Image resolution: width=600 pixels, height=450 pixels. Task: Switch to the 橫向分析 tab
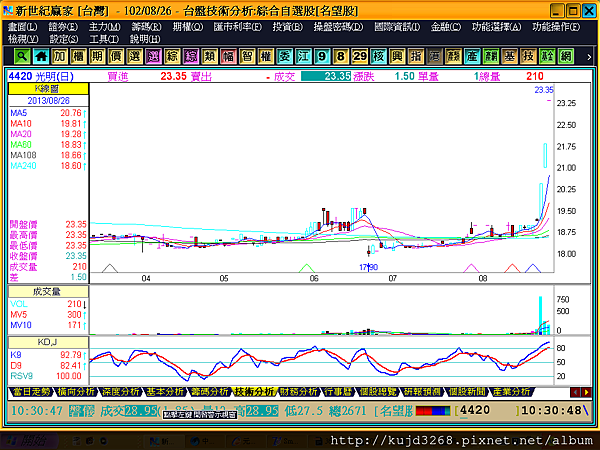[x=76, y=392]
